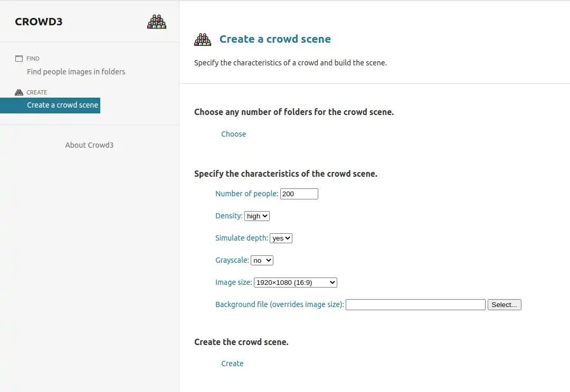Open the Density dropdown

257,216
